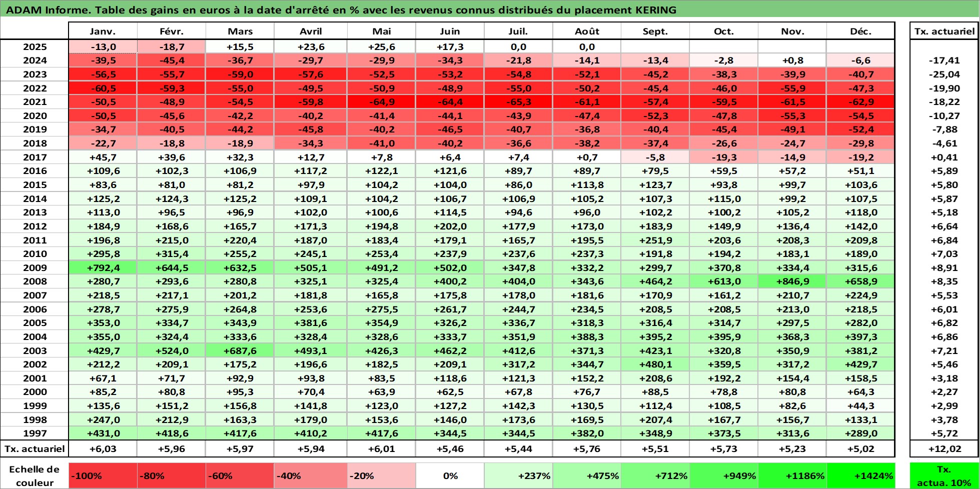Click the +5,46 June actuarial rate
This screenshot has height=489, width=980.
[450, 448]
